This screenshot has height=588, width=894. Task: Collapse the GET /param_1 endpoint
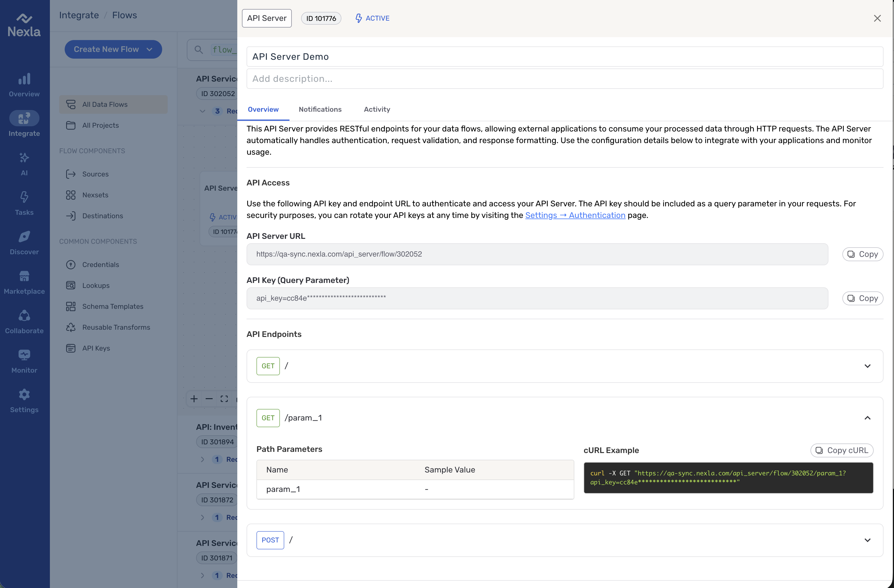[x=867, y=418]
